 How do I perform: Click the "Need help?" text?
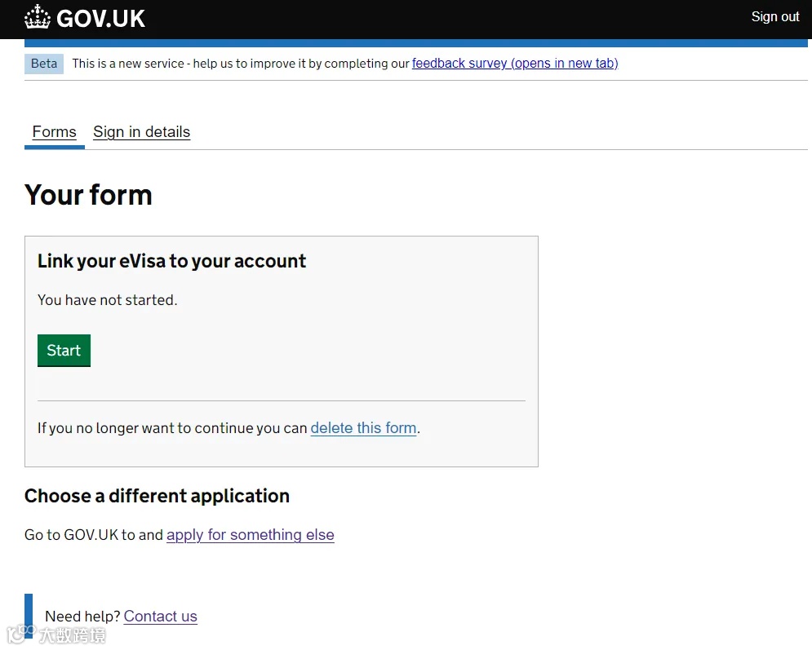pyautogui.click(x=82, y=617)
